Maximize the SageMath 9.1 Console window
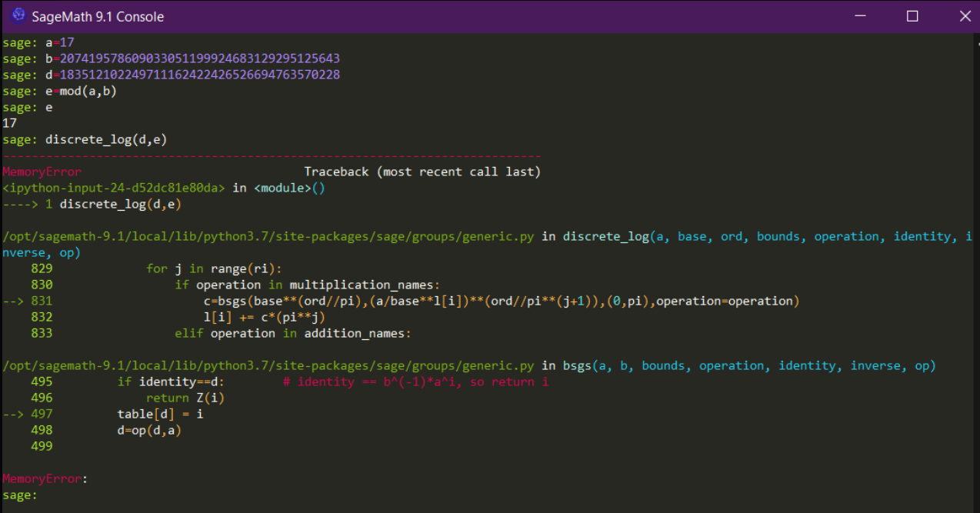This screenshot has height=513, width=980. tap(912, 16)
